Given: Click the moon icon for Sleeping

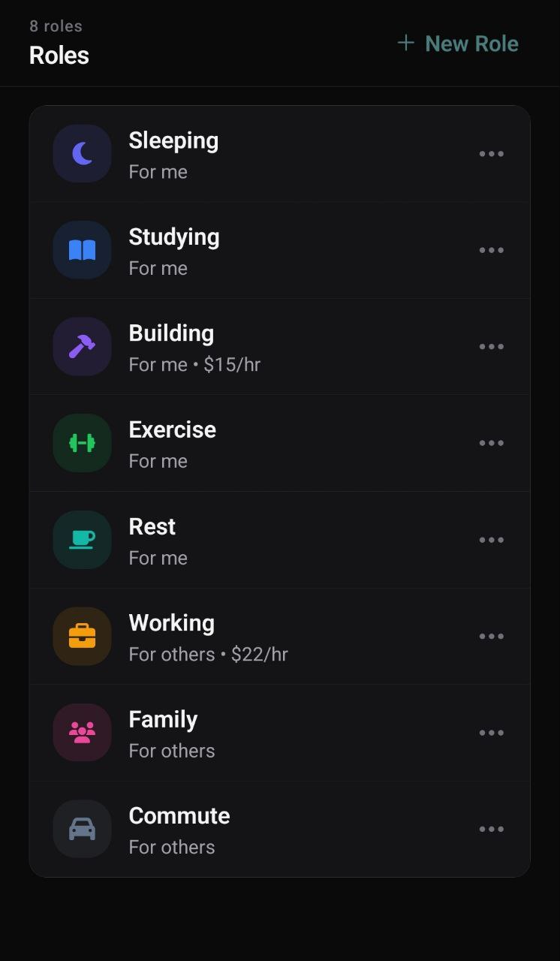Looking at the screenshot, I should [82, 154].
